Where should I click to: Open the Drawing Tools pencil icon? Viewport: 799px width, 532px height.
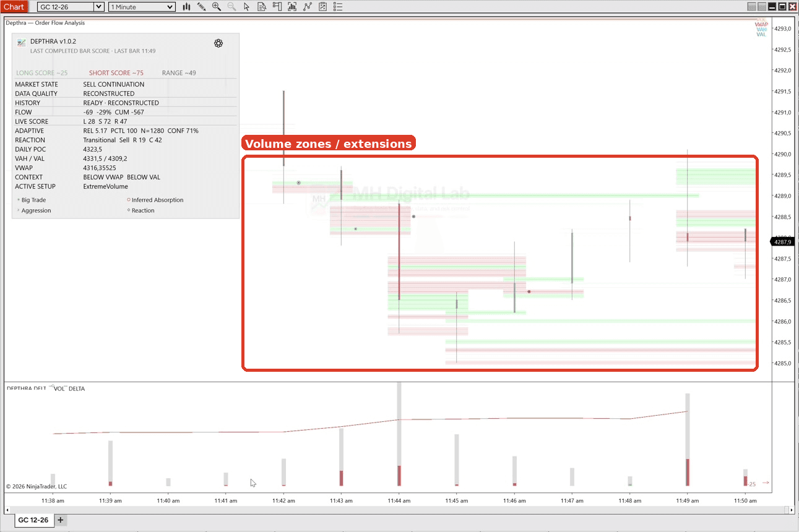(x=202, y=7)
